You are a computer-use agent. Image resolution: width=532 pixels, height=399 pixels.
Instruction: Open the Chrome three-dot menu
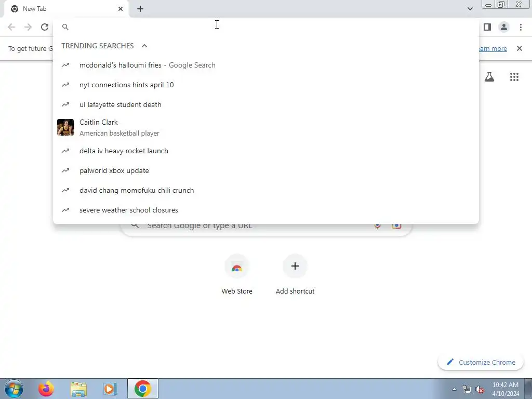521,27
